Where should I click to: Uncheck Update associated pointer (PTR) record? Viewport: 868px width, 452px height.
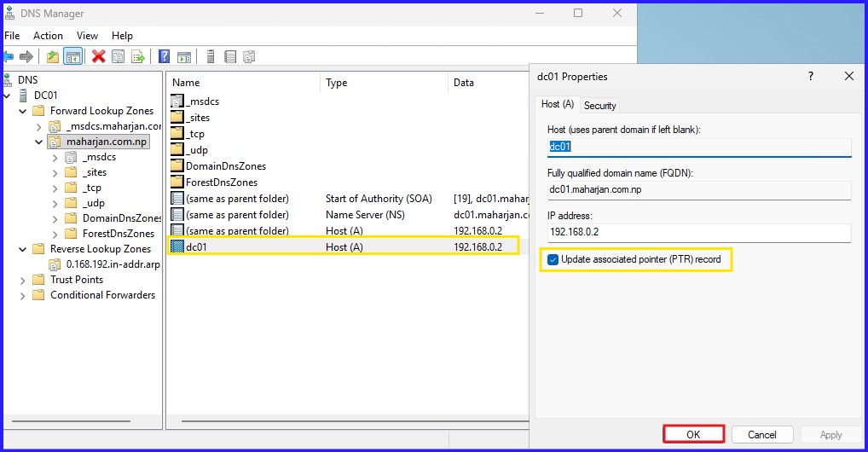click(553, 259)
